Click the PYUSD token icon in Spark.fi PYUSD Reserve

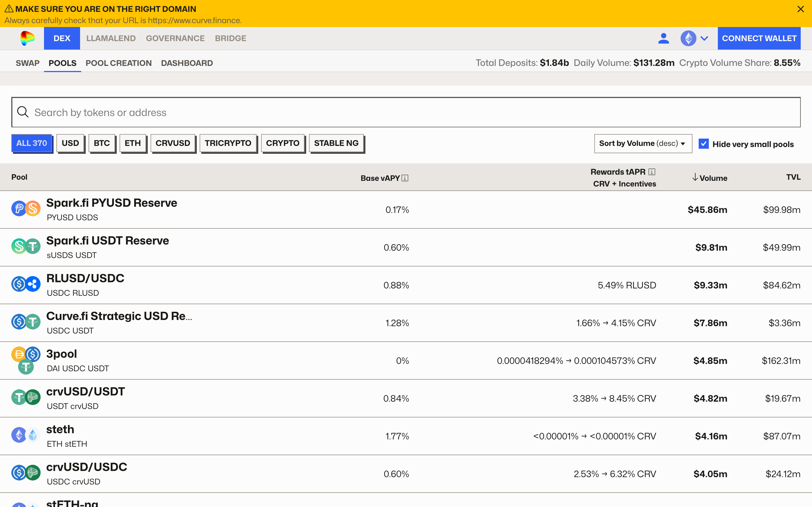point(19,208)
